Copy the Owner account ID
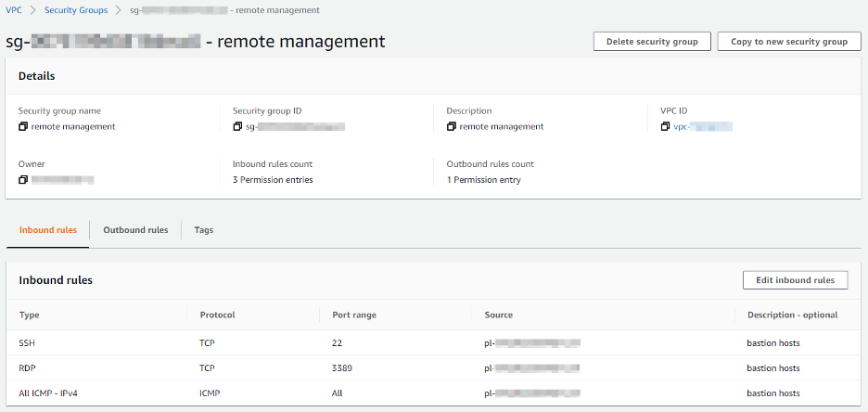Screen dimensions: 868x412 23,180
